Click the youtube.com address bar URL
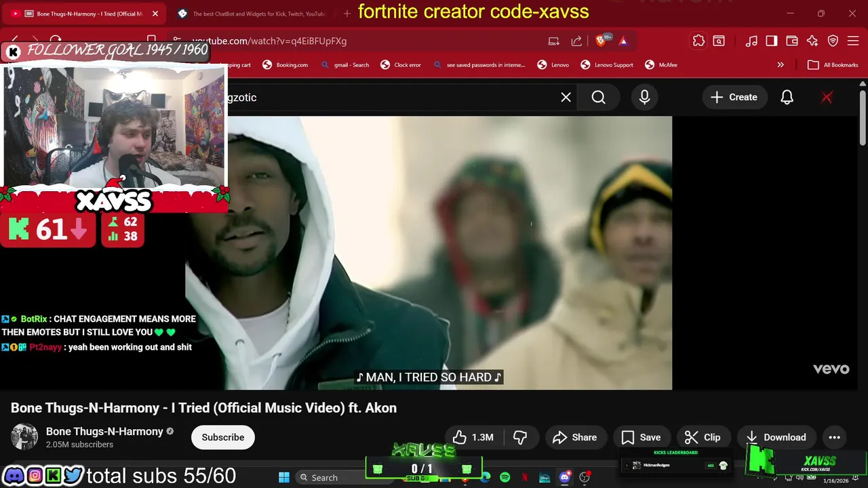Screen dimensions: 868x488 point(269,41)
